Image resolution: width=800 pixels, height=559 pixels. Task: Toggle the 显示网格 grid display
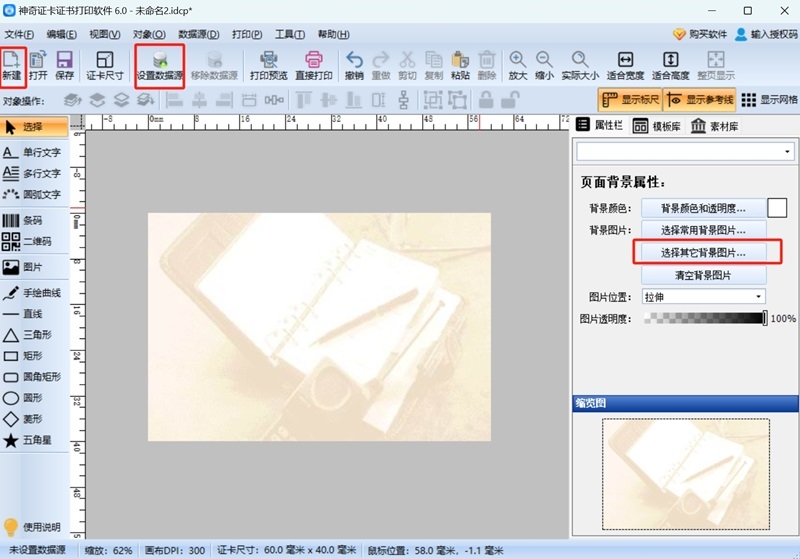[x=769, y=100]
